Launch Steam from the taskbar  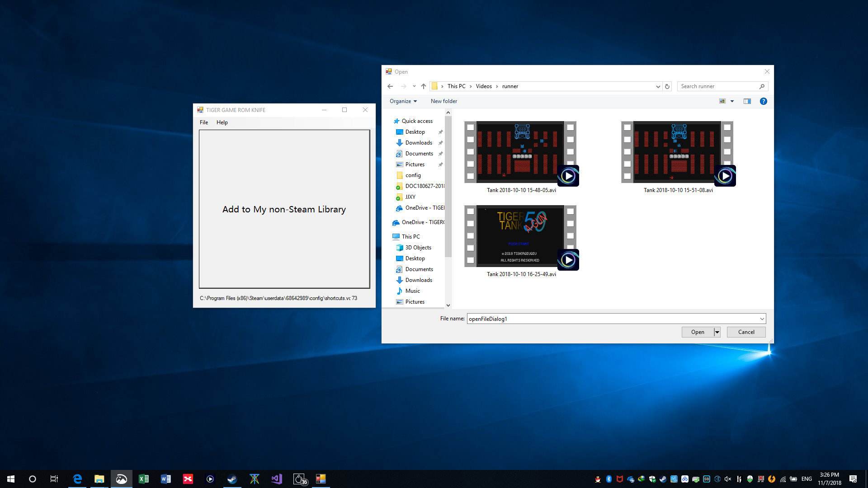tap(232, 479)
